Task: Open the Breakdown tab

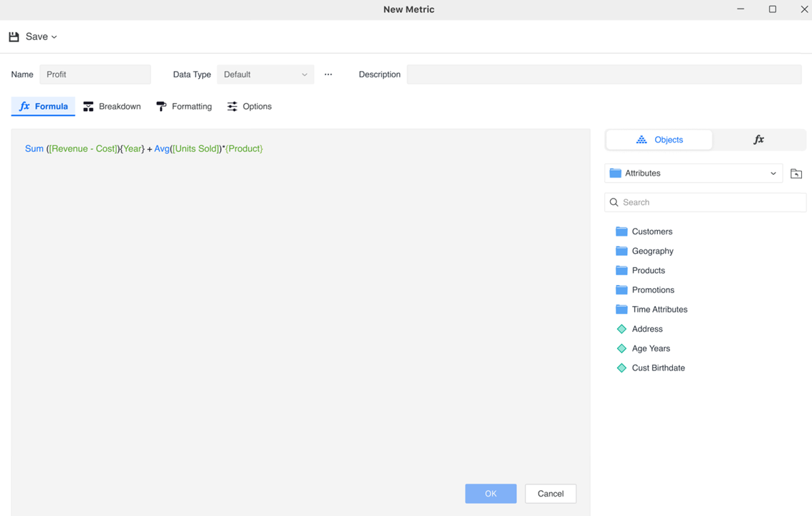Action: coord(112,106)
